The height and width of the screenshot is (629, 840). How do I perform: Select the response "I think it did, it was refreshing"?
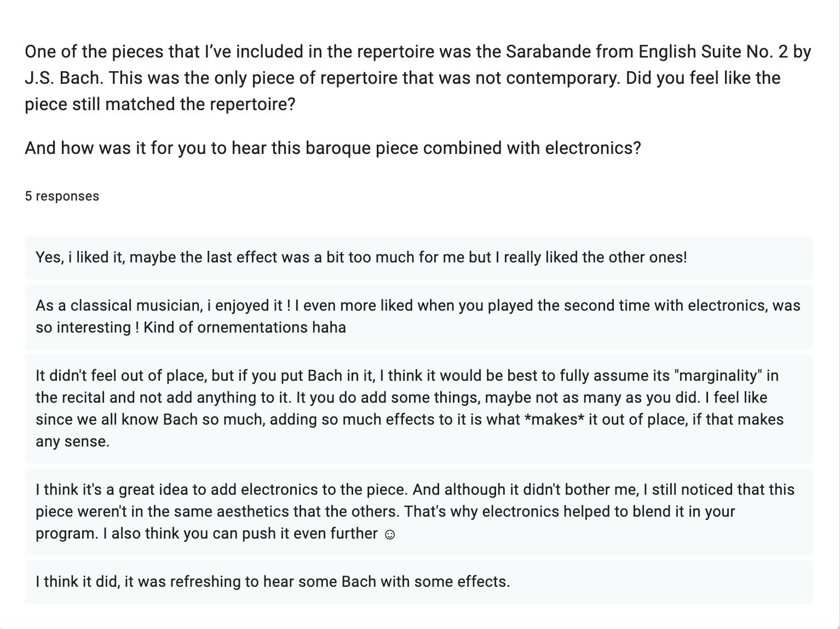273,581
